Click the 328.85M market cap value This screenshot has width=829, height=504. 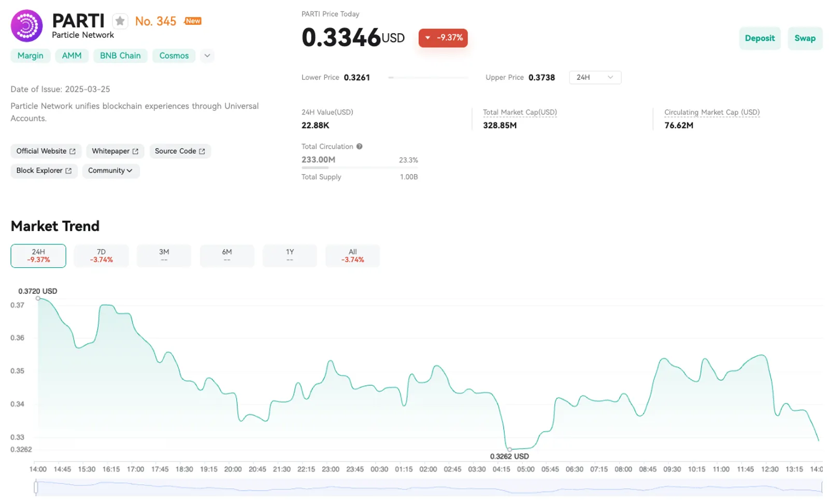(499, 125)
